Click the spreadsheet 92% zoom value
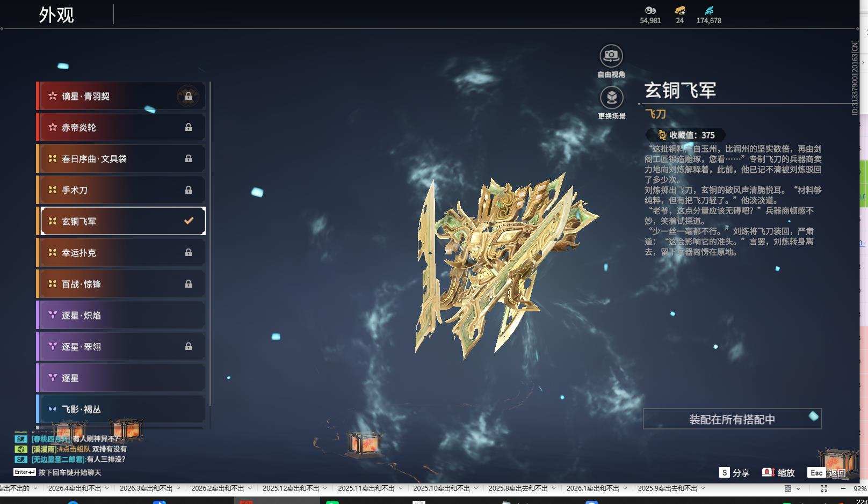Viewport: 868px width, 504px height. pos(860,488)
